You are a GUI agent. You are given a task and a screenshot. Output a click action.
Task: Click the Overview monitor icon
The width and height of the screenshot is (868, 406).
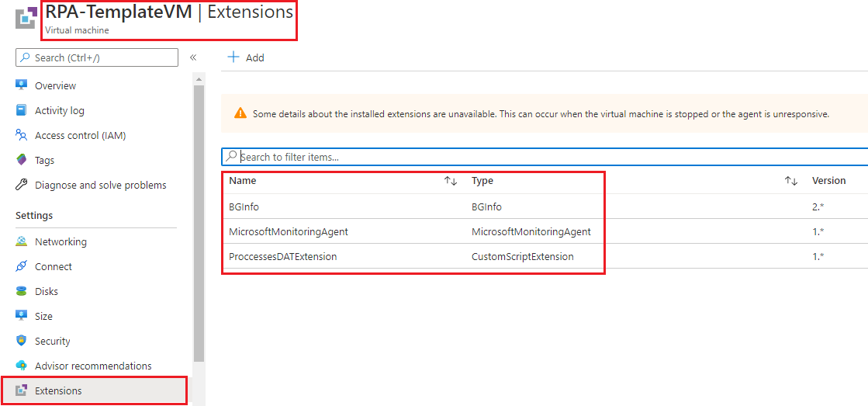(x=22, y=85)
